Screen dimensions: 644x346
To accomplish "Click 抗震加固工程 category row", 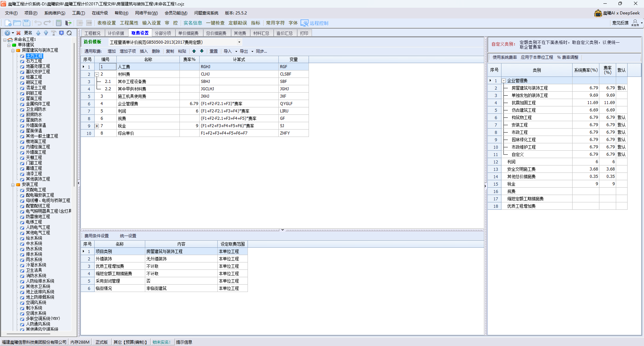I will pos(557,103).
